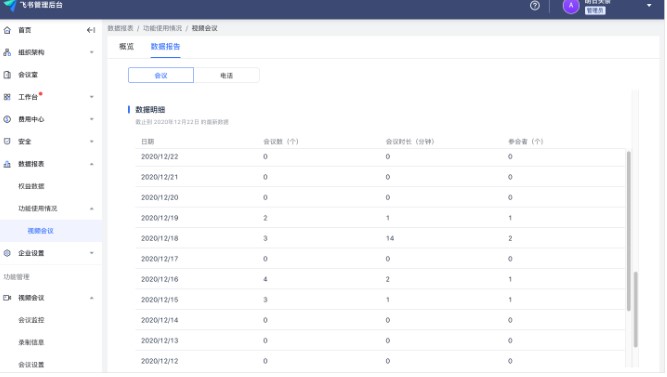The height and width of the screenshot is (377, 667).
Task: Click the 企业设置 gear icon
Action: coord(7,253)
